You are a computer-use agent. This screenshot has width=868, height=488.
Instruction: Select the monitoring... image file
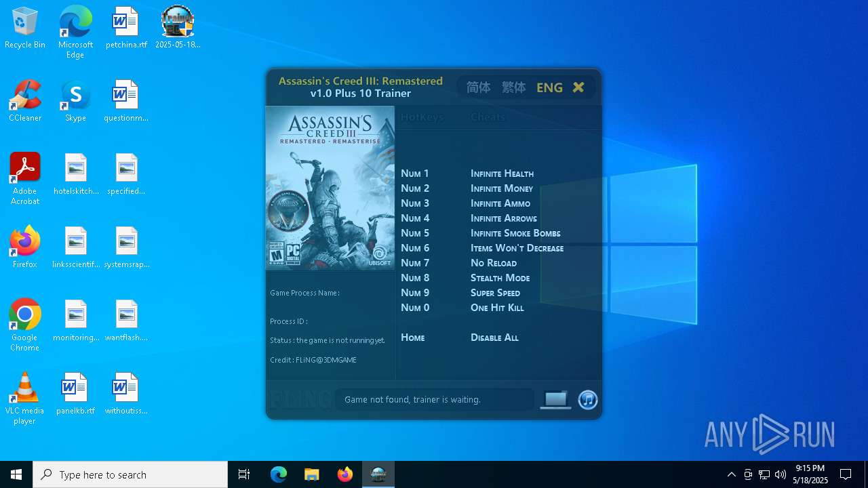(76, 321)
